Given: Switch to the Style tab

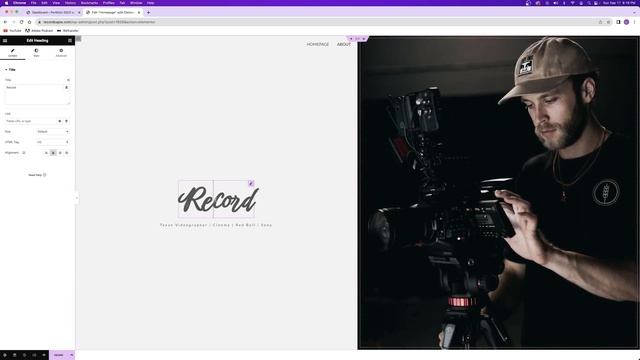Looking at the screenshot, I should 36,53.
